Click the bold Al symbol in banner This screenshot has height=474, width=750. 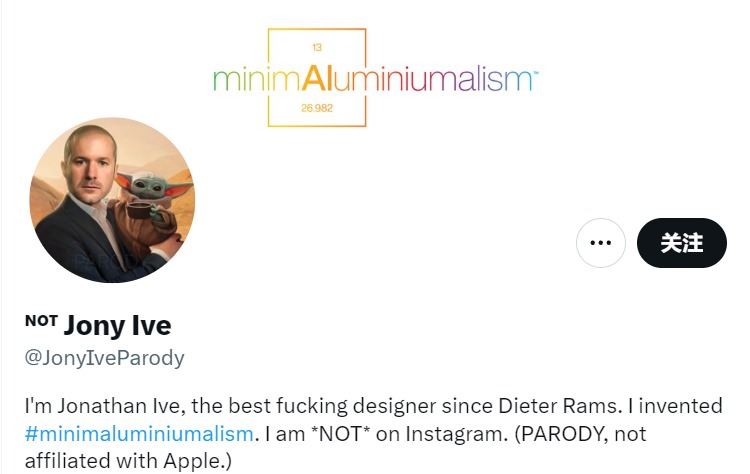coord(317,78)
